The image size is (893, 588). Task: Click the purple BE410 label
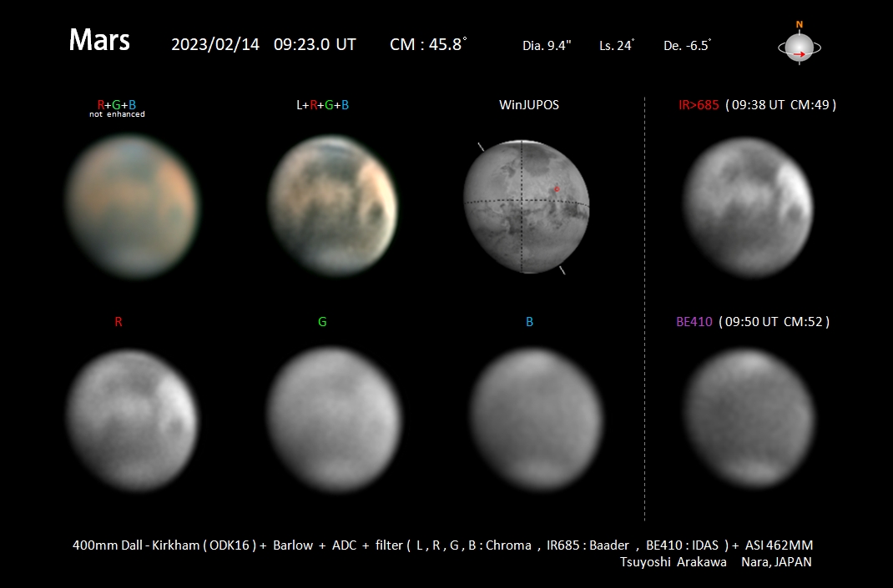[694, 322]
